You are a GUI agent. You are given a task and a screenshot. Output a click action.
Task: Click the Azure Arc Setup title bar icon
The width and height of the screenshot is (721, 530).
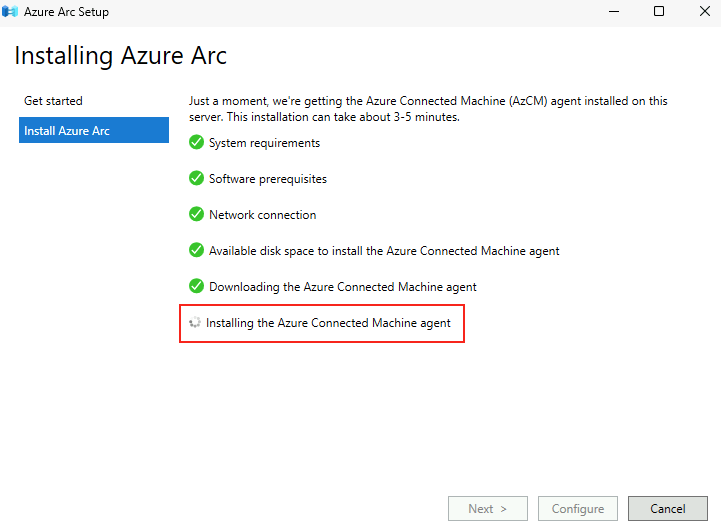point(10,11)
